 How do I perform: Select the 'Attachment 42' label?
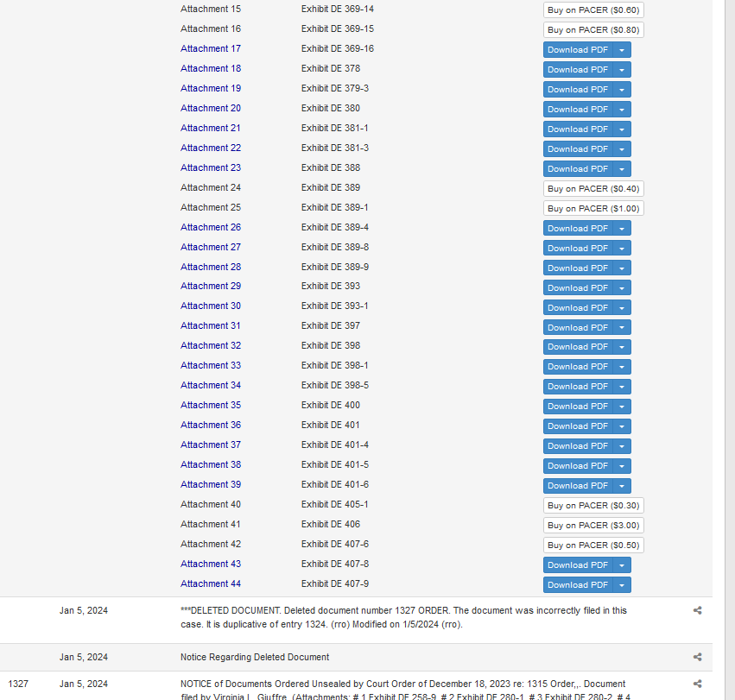coord(211,544)
